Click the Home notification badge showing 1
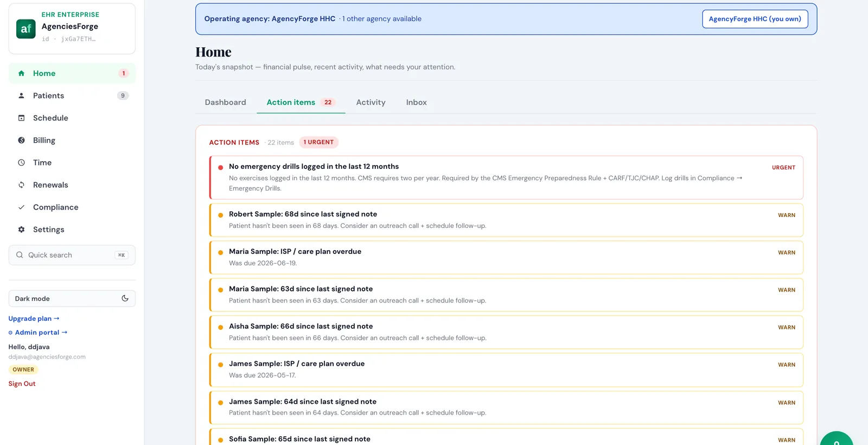The height and width of the screenshot is (445, 868). tap(123, 73)
